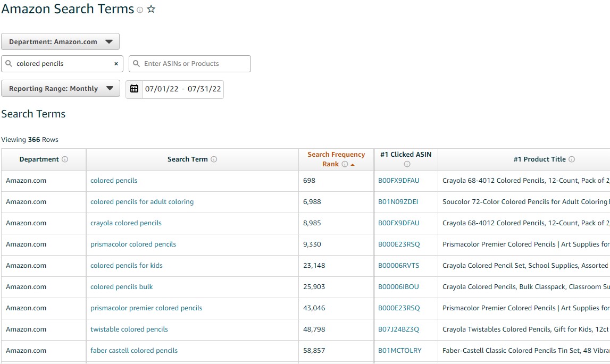Open 'prismacolor premier colored pencils' link

pos(146,308)
